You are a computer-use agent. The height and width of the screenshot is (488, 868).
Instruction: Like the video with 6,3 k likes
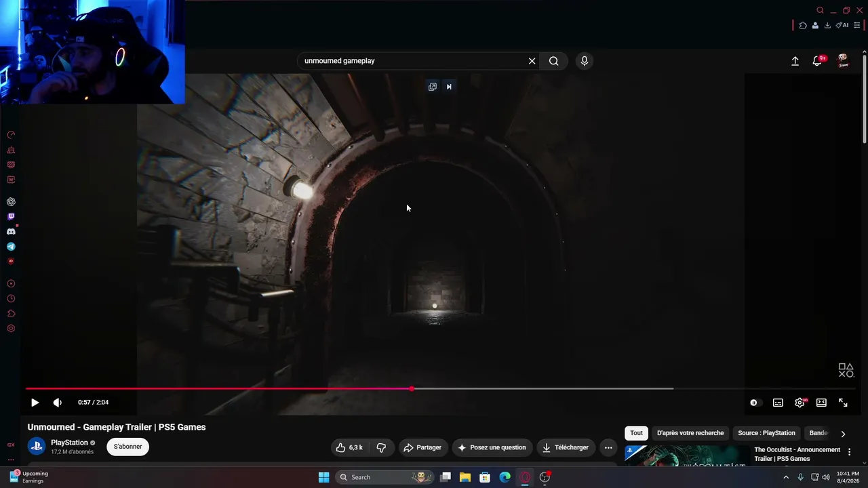click(x=350, y=447)
